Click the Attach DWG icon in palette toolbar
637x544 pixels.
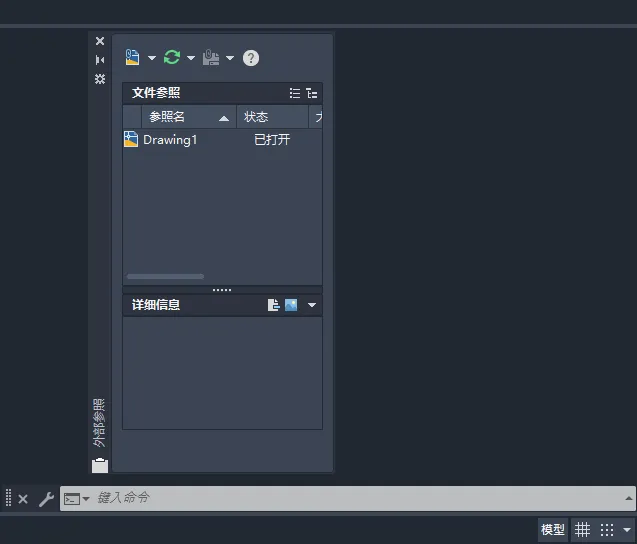point(132,57)
